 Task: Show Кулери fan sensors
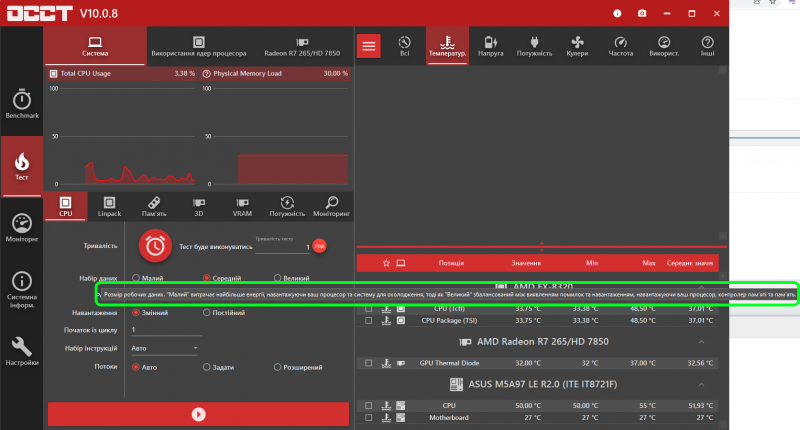click(x=577, y=46)
